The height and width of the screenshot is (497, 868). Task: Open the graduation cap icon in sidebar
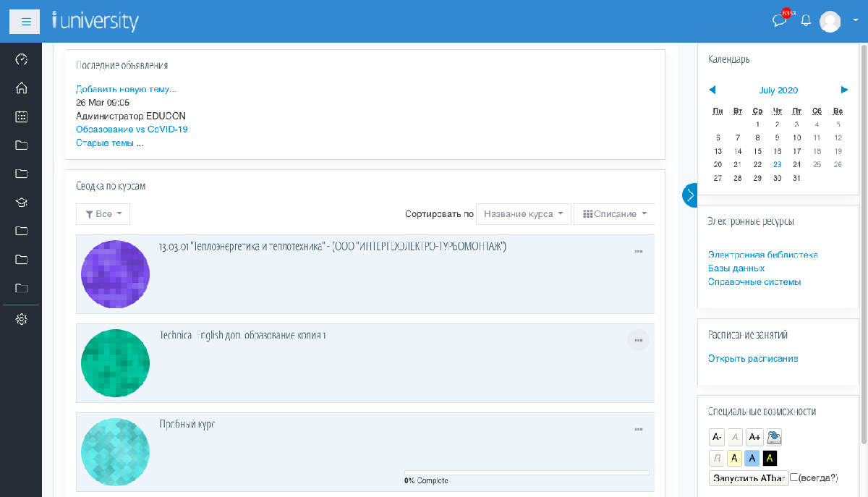click(21, 203)
